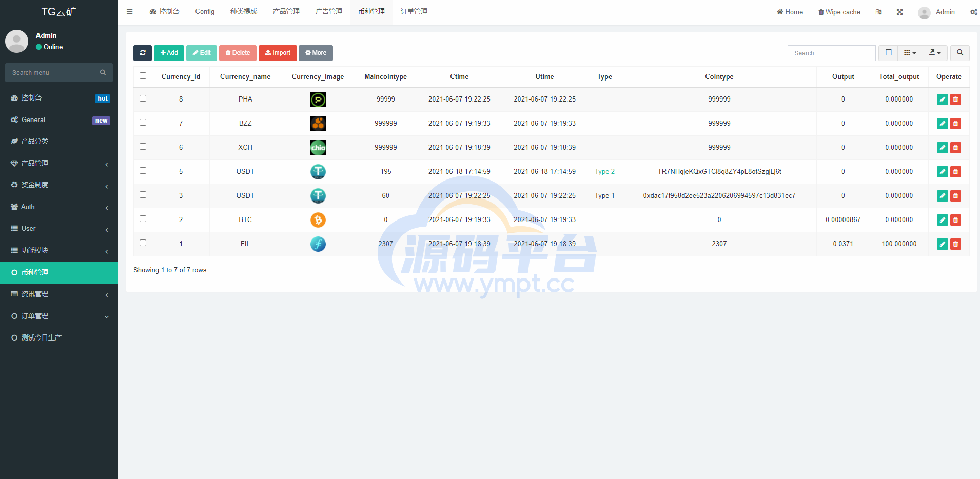Check the XCH row checkbox
Viewport: 980px width, 479px height.
pyautogui.click(x=143, y=147)
